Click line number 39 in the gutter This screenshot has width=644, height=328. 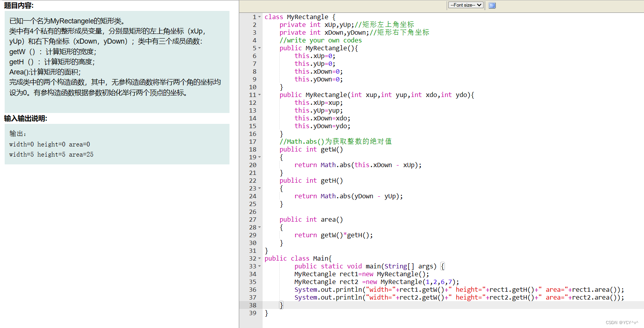[x=252, y=313]
